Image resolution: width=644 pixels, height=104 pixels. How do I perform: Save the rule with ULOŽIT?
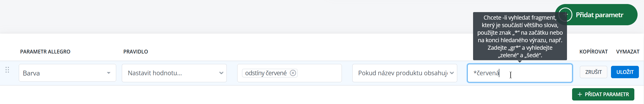click(625, 72)
